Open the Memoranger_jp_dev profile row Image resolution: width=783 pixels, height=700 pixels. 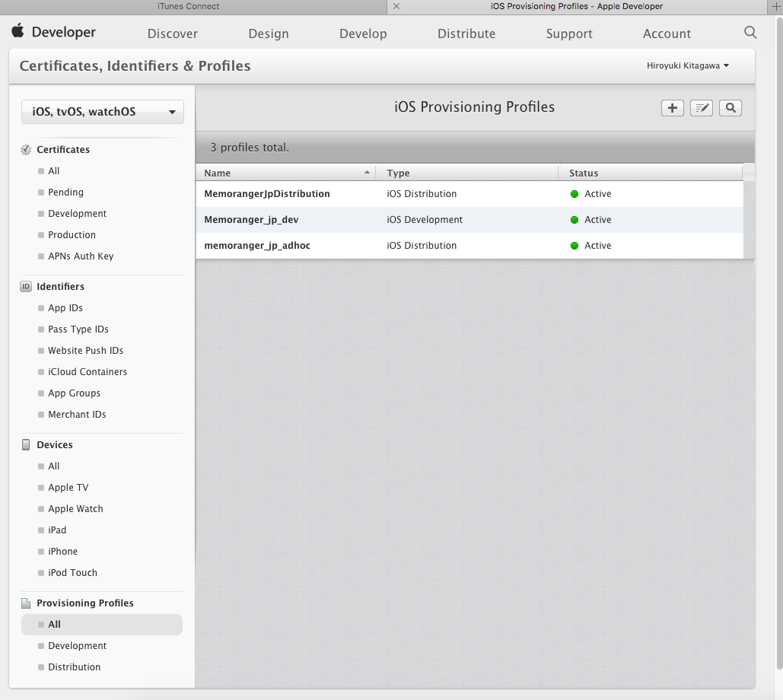click(x=469, y=220)
